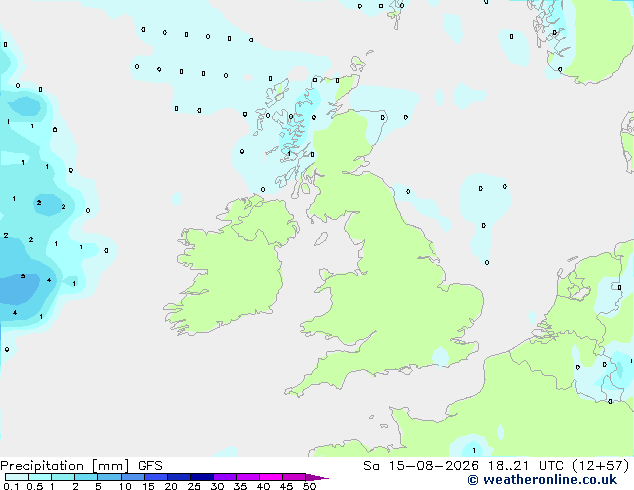Pick the 10–15 mm legend color swatch

(133, 477)
